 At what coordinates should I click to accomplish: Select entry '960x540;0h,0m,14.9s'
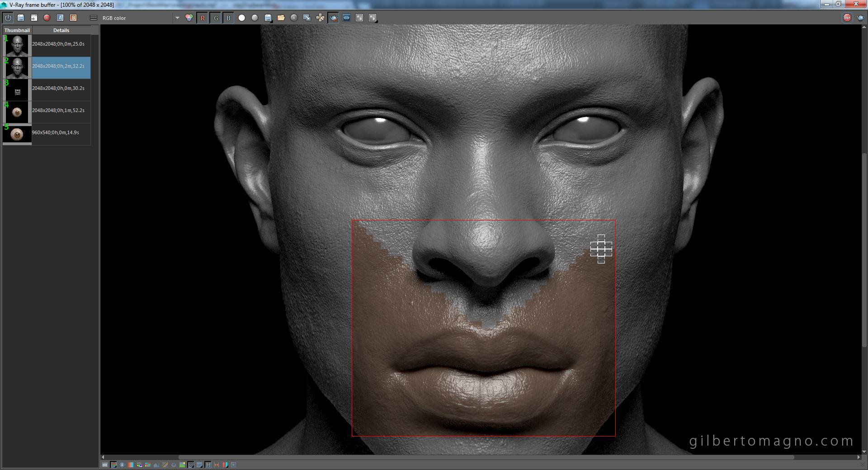(61, 134)
